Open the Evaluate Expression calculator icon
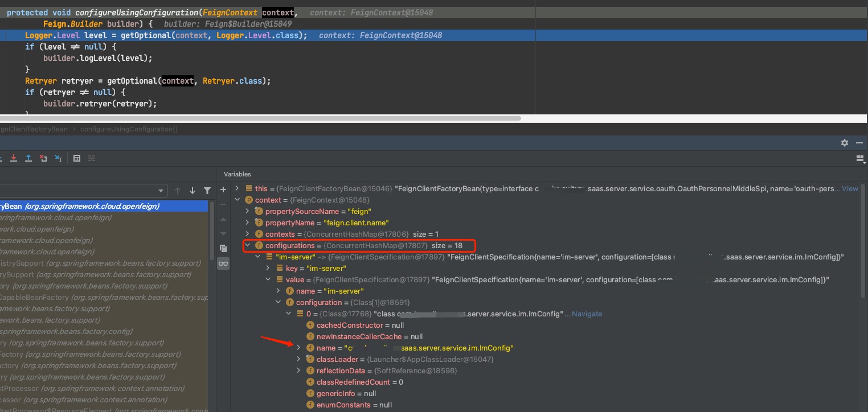Image resolution: width=868 pixels, height=412 pixels. tap(77, 158)
